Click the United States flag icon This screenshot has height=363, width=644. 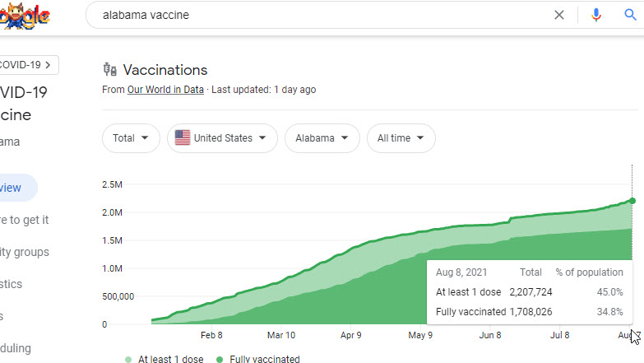pyautogui.click(x=183, y=138)
